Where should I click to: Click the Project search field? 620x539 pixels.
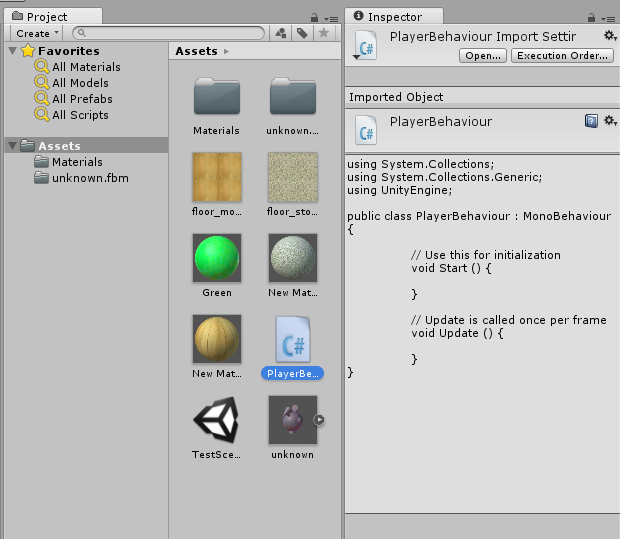[168, 33]
